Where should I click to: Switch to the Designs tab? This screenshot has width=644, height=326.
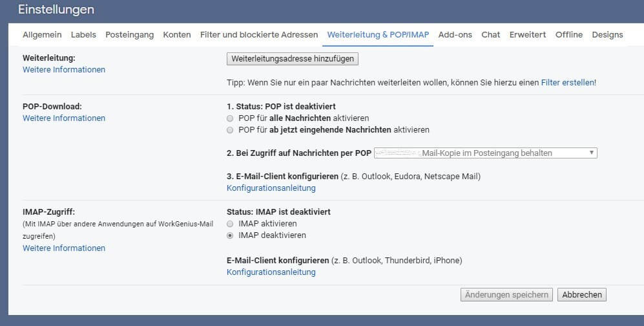point(607,35)
